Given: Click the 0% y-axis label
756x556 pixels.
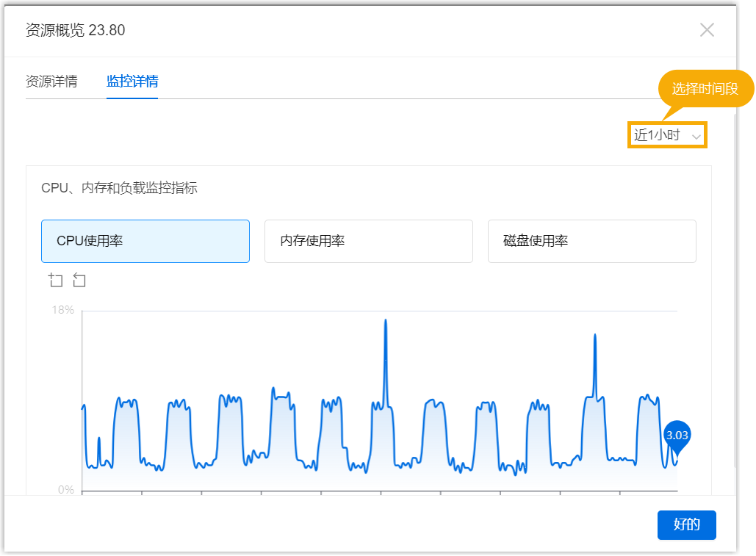Looking at the screenshot, I should pyautogui.click(x=65, y=489).
